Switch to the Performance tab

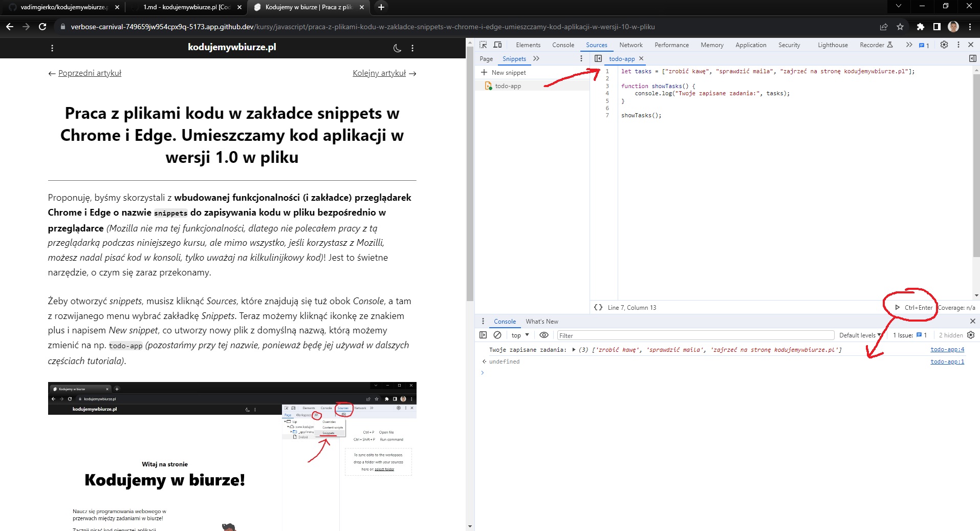click(x=671, y=45)
